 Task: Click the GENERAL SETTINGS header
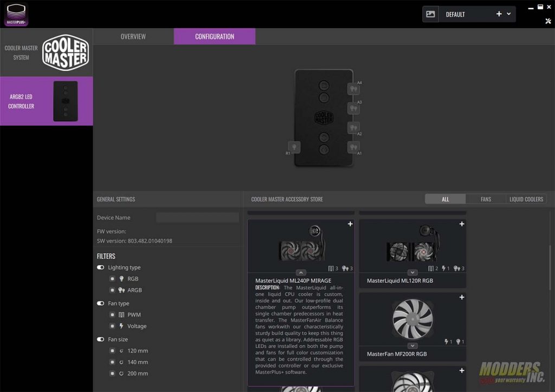pos(116,199)
